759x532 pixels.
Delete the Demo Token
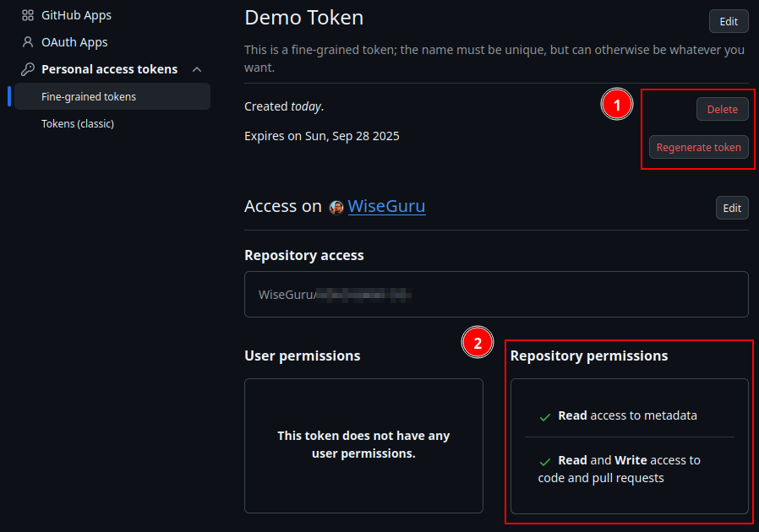pos(722,109)
